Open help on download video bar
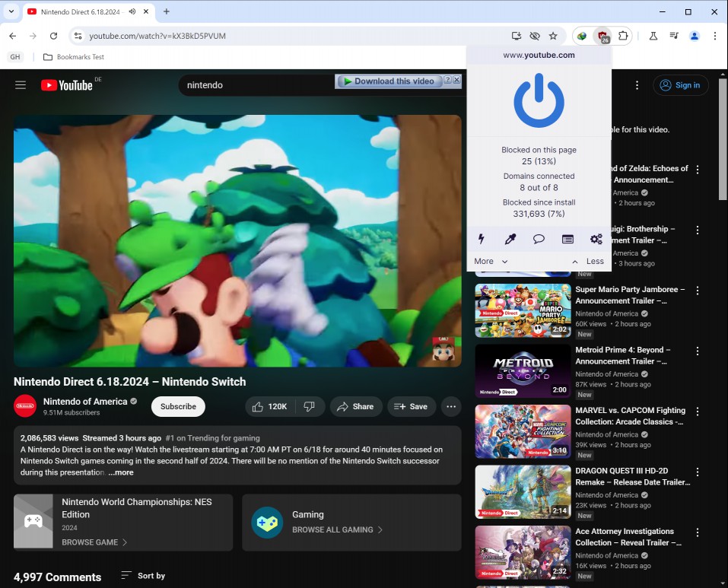This screenshot has width=728, height=588. 447,80
